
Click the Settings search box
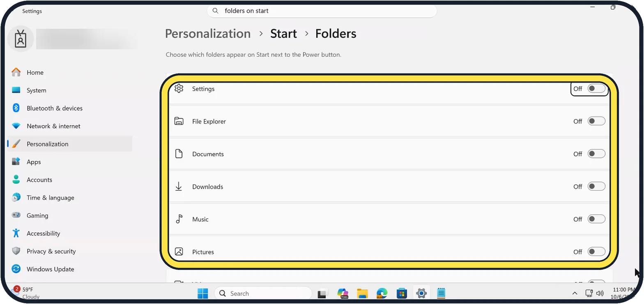click(322, 11)
